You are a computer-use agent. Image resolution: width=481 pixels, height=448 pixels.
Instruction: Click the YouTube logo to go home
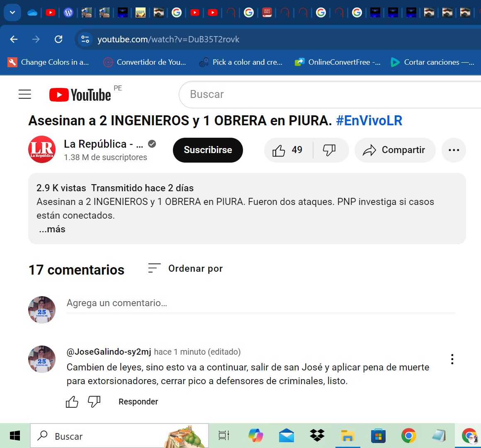[x=80, y=95]
